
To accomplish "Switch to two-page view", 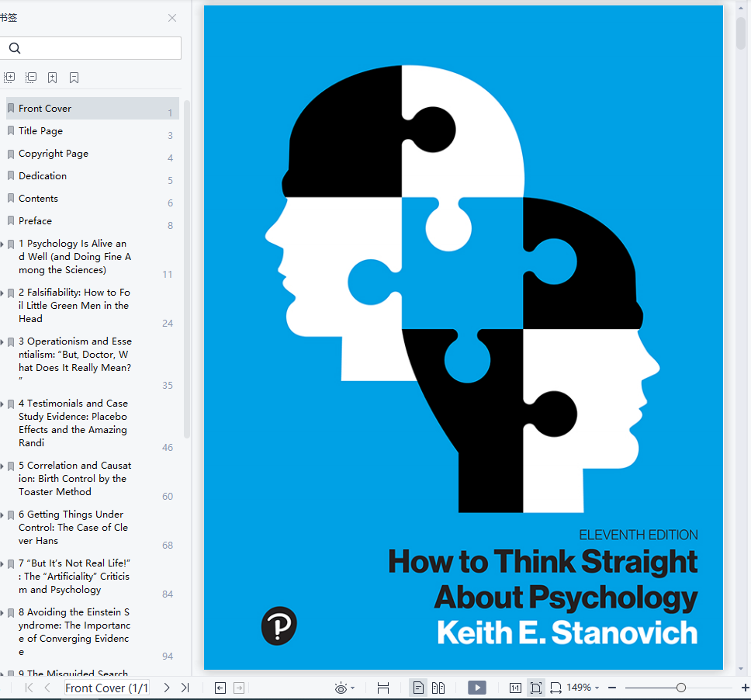I will pyautogui.click(x=438, y=688).
